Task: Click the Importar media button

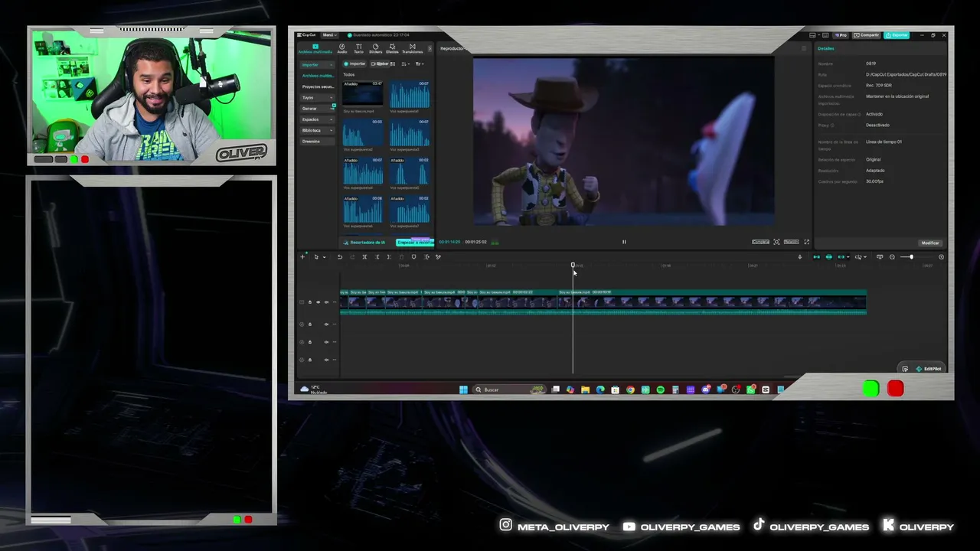Action: (x=355, y=64)
